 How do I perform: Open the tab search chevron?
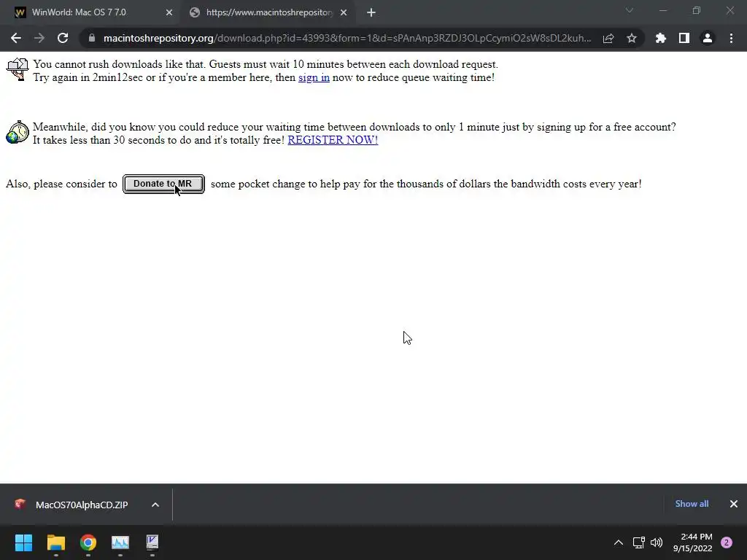pyautogui.click(x=630, y=10)
